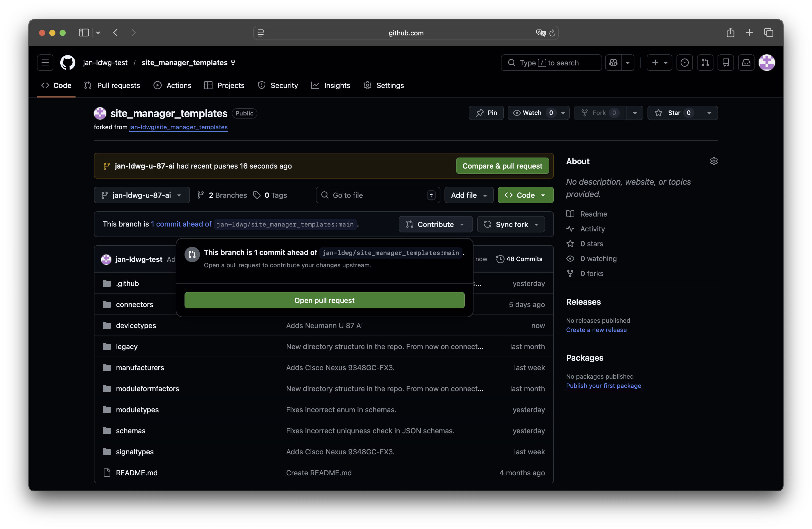Click Create a new release link
The width and height of the screenshot is (812, 529).
596,330
